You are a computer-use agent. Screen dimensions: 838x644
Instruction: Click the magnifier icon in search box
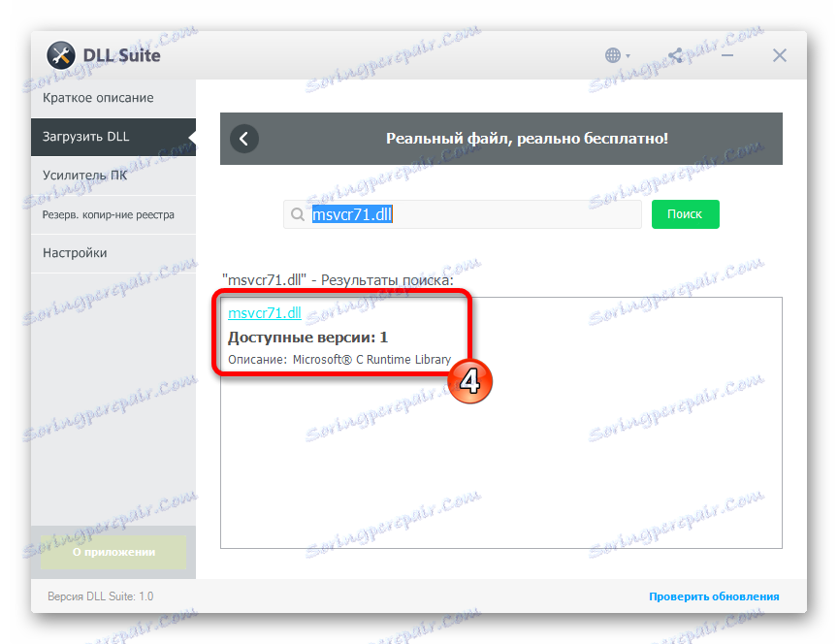(298, 214)
